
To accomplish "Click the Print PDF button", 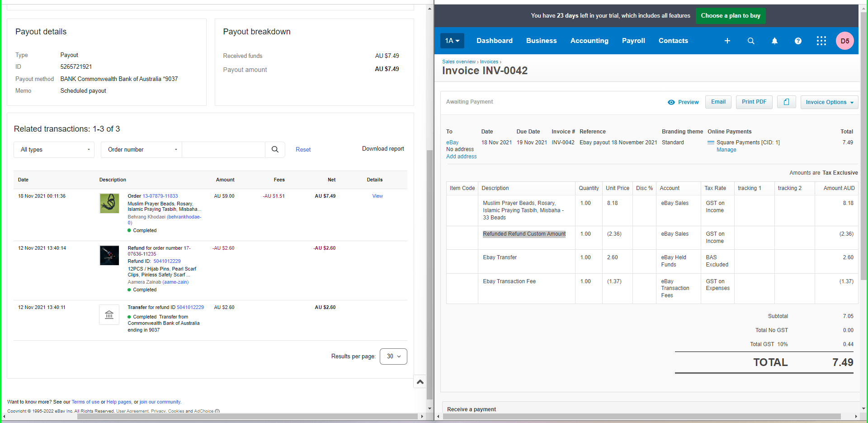I will 754,102.
